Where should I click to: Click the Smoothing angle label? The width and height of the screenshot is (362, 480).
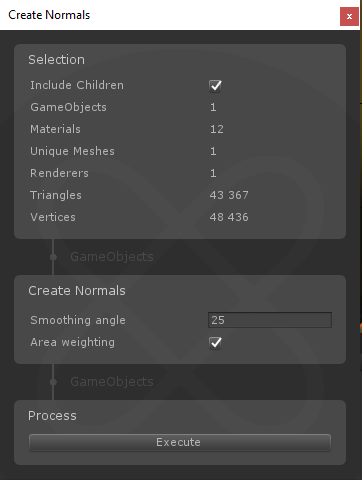coord(78,320)
